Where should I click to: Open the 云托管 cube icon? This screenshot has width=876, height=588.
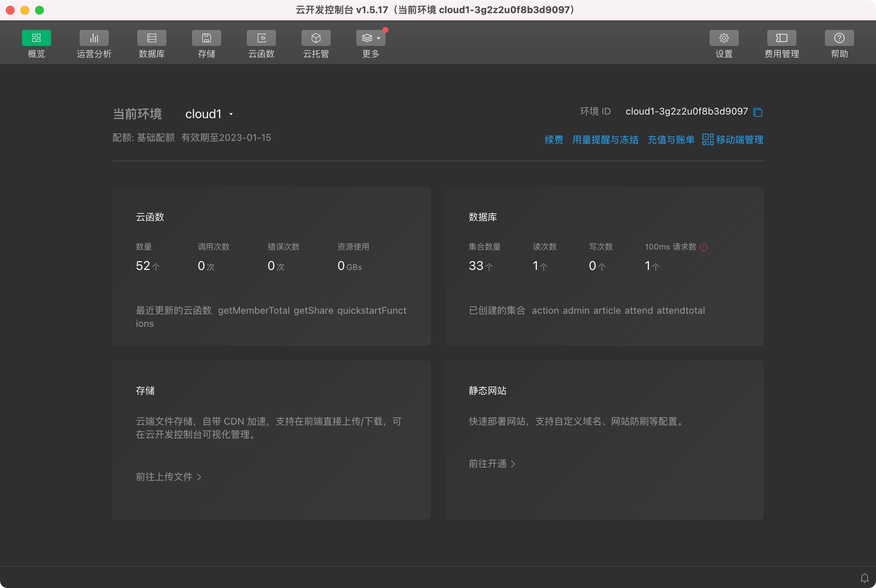316,38
